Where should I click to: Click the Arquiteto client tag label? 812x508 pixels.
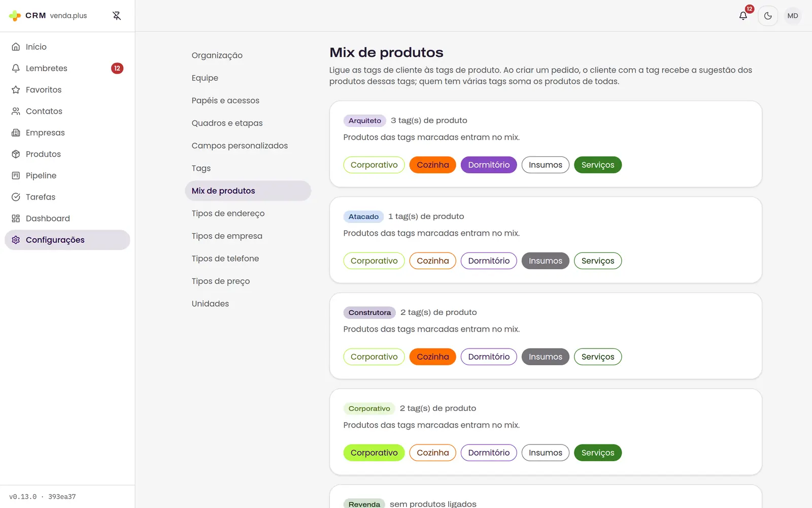[365, 121]
